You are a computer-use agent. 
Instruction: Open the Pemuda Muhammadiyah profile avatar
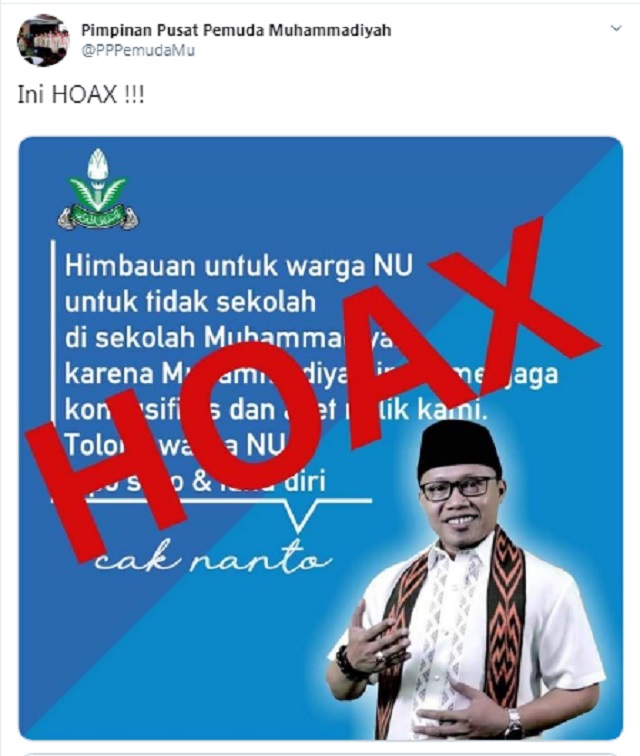[x=43, y=40]
